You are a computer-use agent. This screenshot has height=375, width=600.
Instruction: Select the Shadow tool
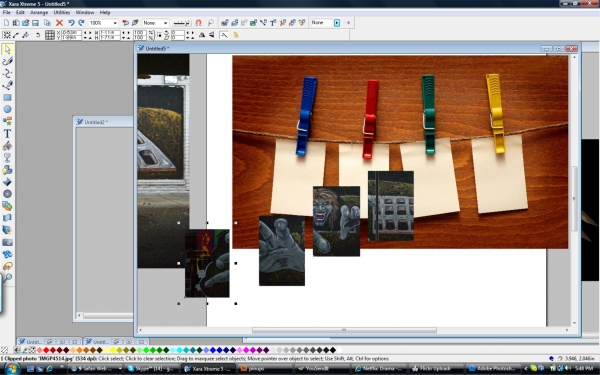tap(7, 170)
